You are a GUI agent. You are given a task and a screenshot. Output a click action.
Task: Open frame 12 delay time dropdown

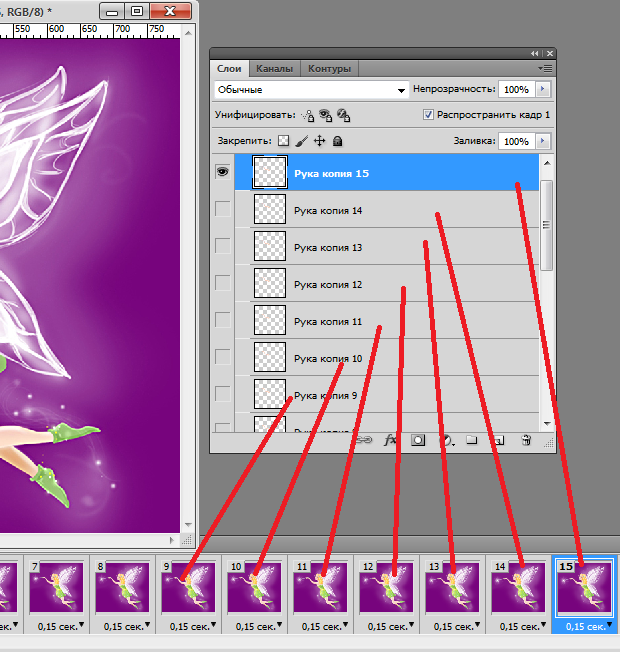point(411,625)
